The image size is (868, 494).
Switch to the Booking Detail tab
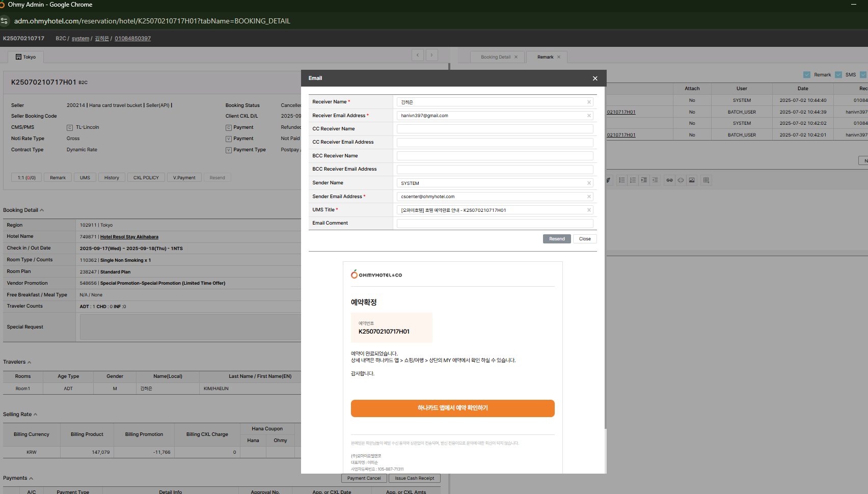[x=495, y=57]
